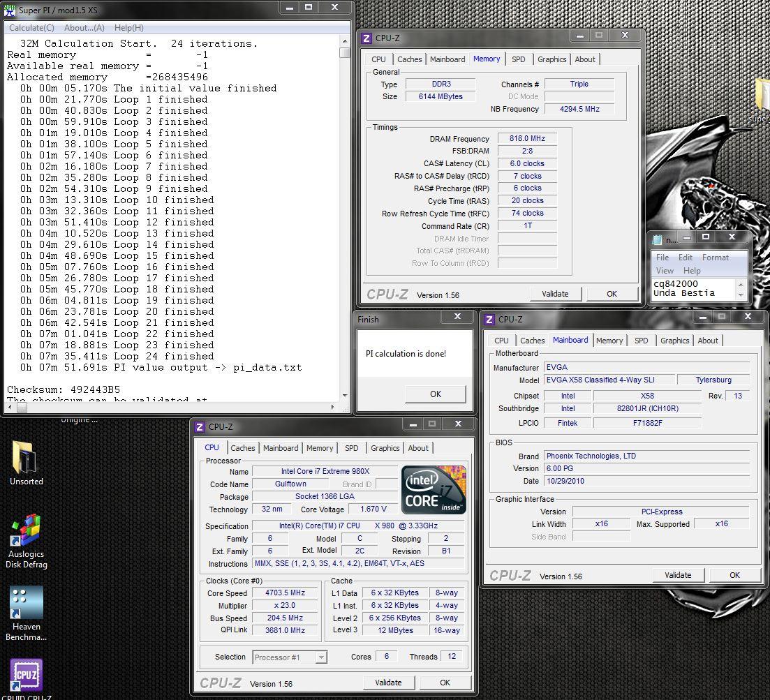Click motherboard model EVGA X58 Classified field

tap(608, 380)
